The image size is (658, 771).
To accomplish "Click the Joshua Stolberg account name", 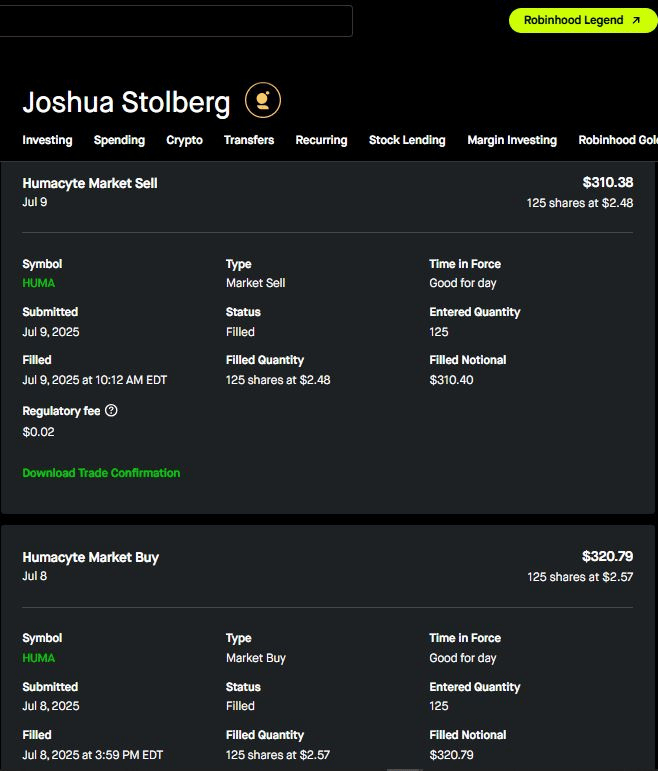I will click(126, 102).
